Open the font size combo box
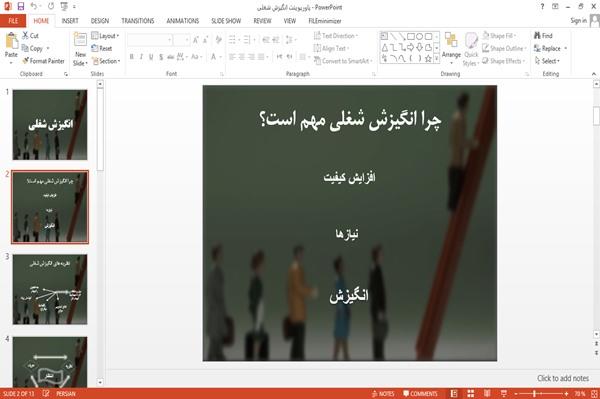 tap(182, 40)
